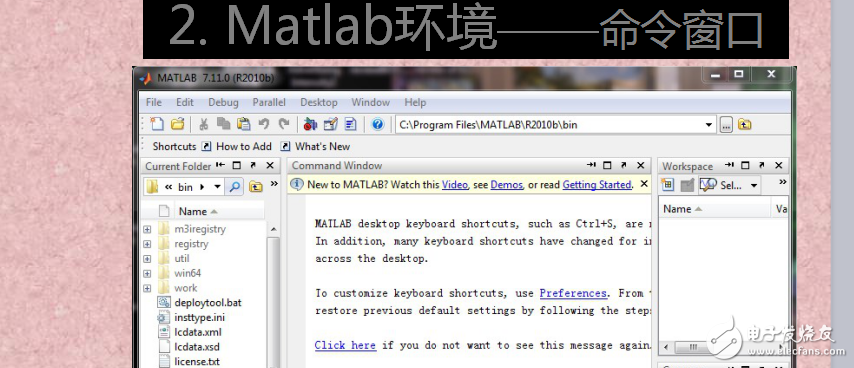Open Simulink from the toolbar icon
Viewport: 854px width, 368px height.
[310, 124]
